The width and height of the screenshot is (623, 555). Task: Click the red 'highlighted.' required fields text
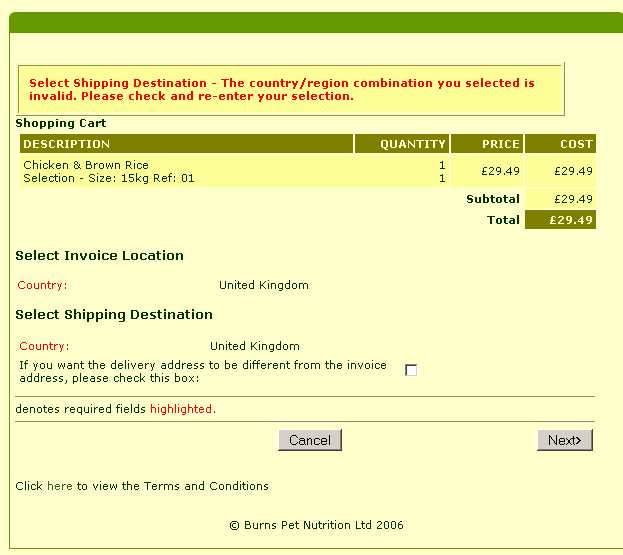tap(183, 409)
